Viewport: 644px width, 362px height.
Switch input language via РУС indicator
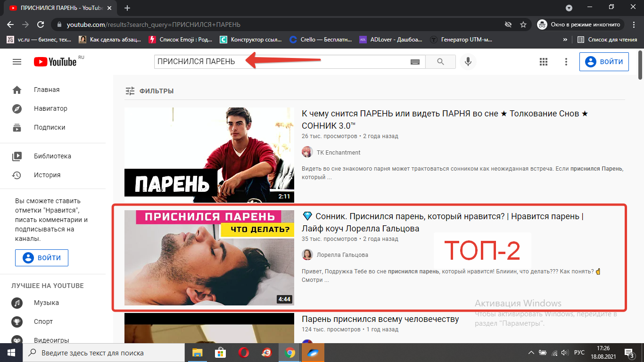(579, 353)
